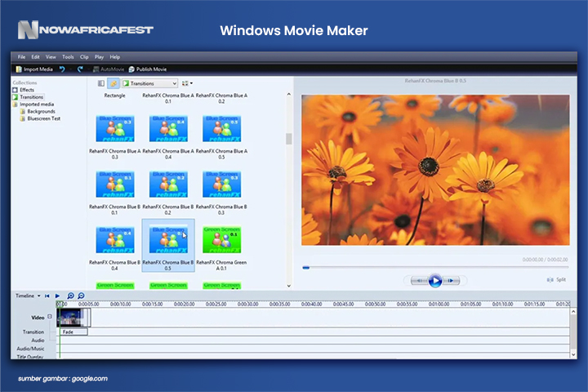Click the Audio/Music track label
Viewport: 588px width, 392px height.
tap(30, 349)
